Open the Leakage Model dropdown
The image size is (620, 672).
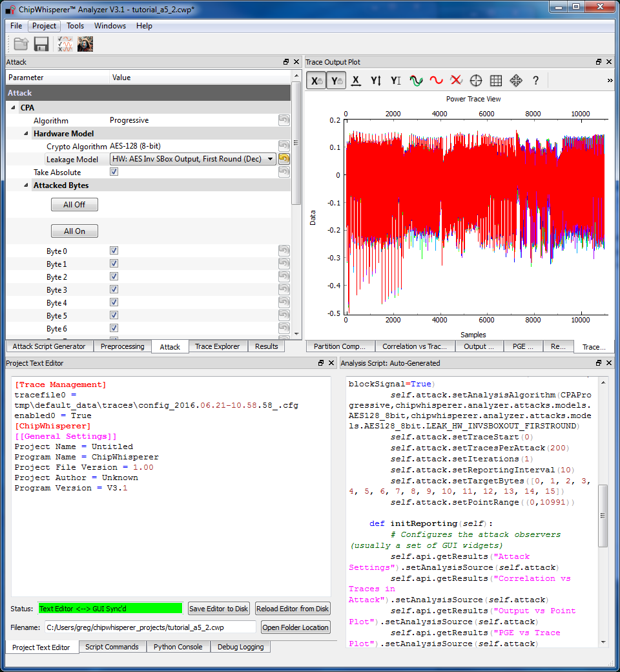(x=192, y=159)
